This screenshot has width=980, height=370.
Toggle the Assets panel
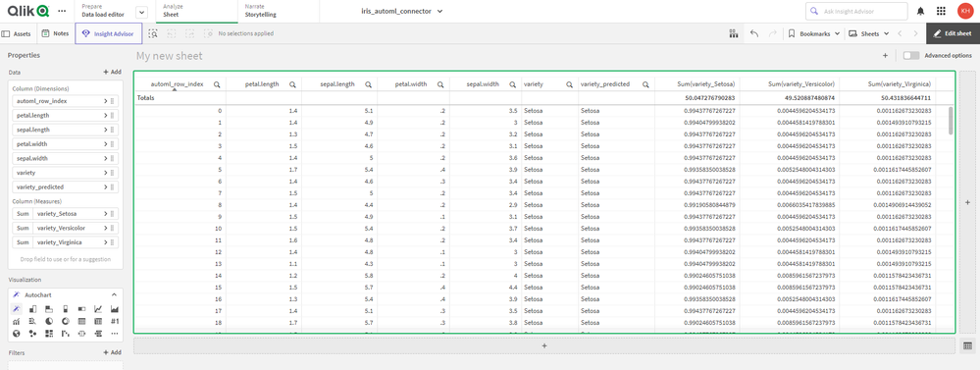[x=17, y=33]
